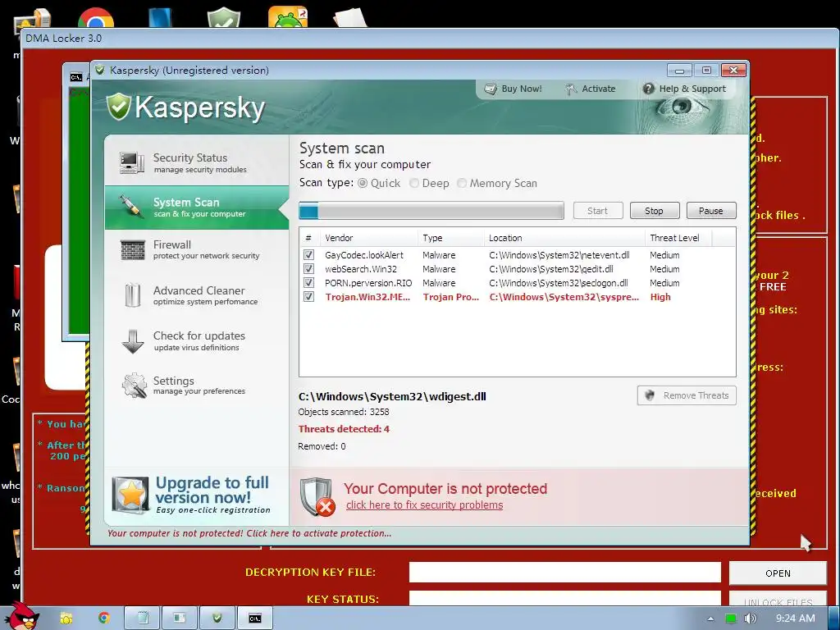Click High threat level cell
The image size is (840, 630).
pos(660,297)
